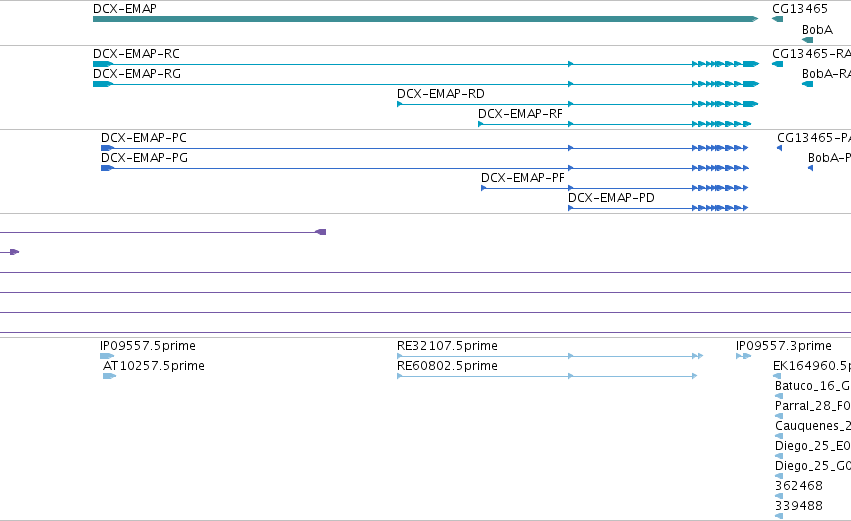Click the Parral_28_F0 feature label

tap(812, 406)
